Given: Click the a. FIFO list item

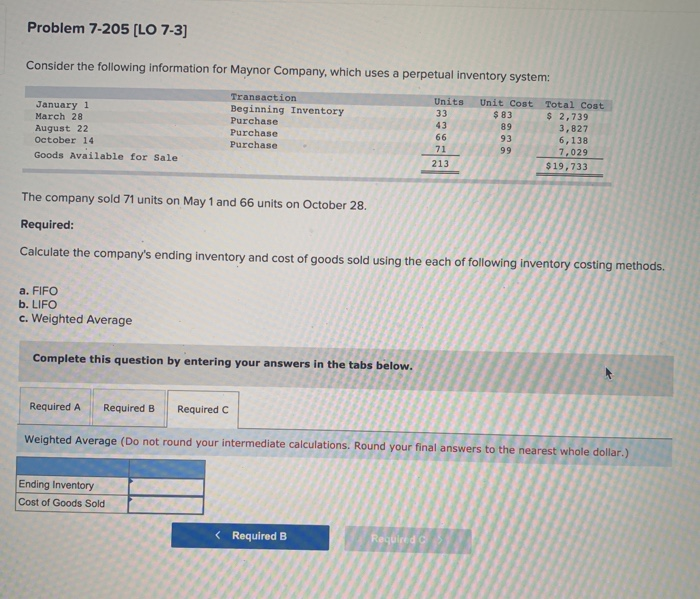Looking at the screenshot, I should (x=38, y=291).
